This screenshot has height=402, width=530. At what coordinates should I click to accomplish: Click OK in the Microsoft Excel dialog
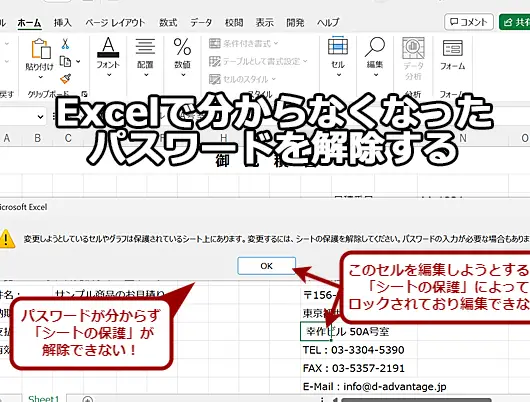(267, 266)
